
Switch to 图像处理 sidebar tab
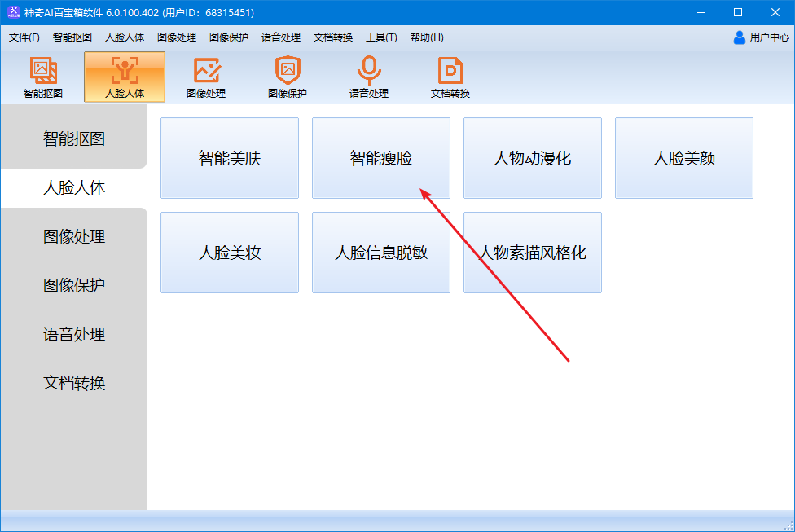pos(74,236)
